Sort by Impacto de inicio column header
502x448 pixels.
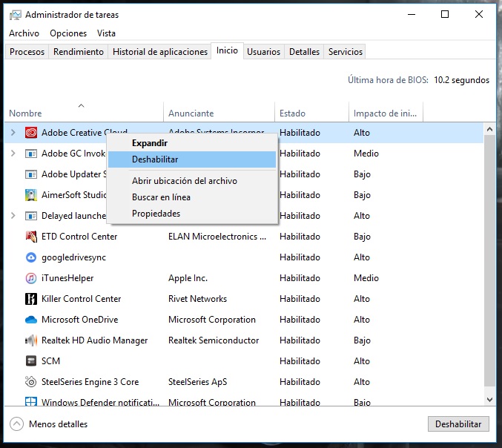click(386, 113)
